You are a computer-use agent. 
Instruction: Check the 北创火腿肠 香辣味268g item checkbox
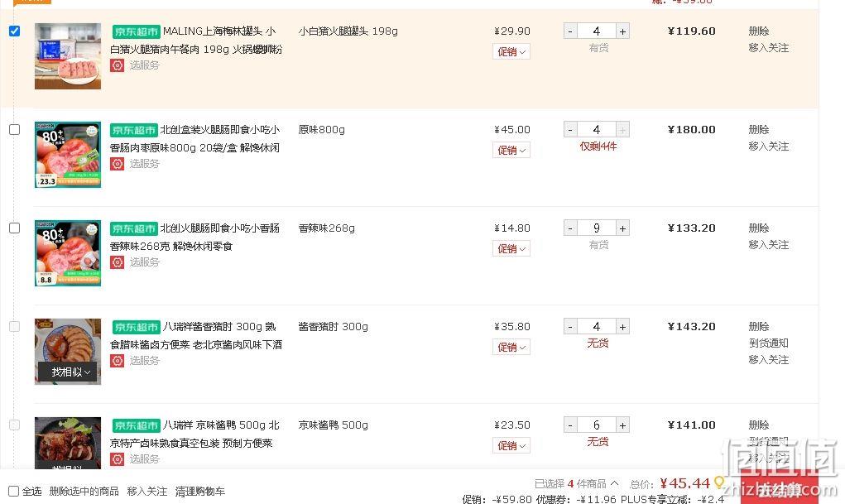15,228
